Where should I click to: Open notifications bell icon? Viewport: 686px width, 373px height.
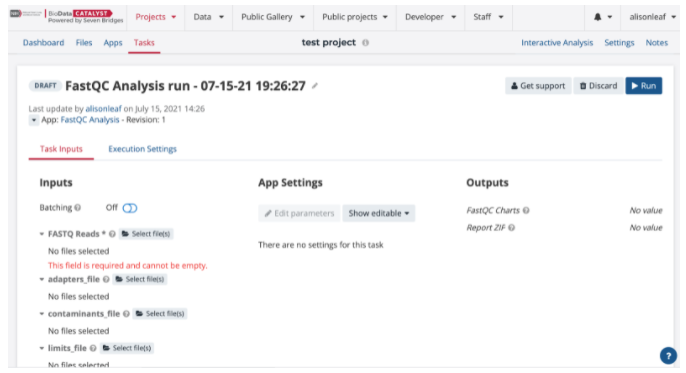pyautogui.click(x=598, y=17)
